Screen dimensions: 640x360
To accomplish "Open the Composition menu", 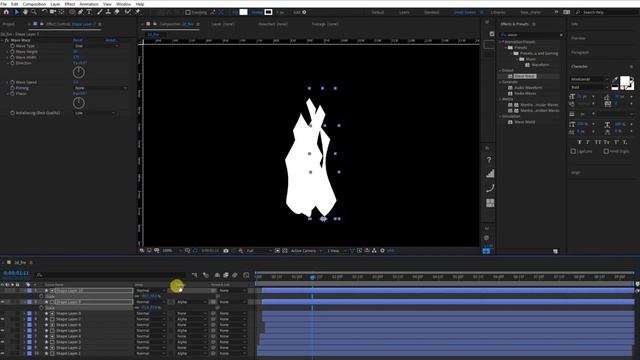I will coord(34,4).
